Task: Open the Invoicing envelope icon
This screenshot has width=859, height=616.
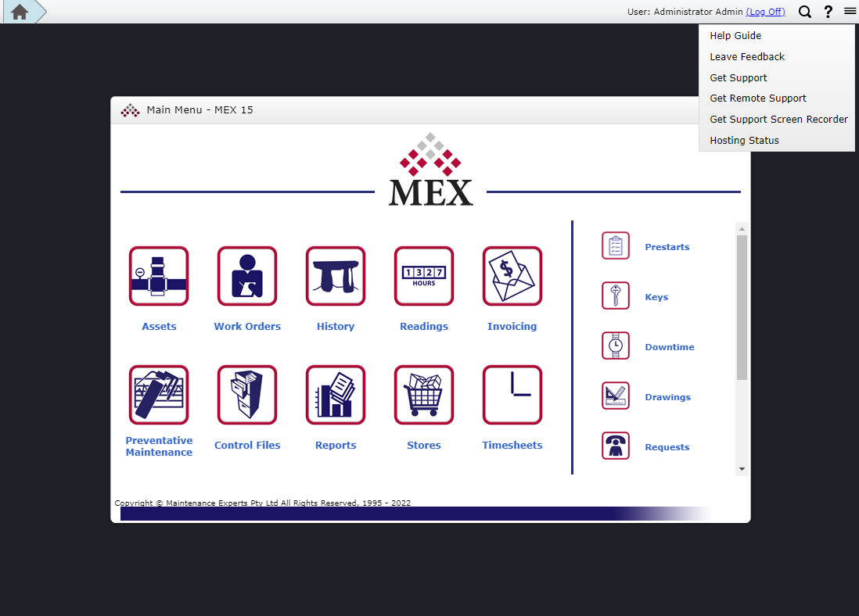Action: [512, 276]
